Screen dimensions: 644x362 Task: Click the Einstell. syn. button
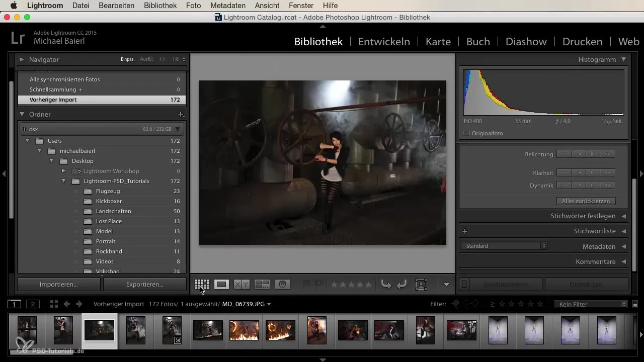586,285
